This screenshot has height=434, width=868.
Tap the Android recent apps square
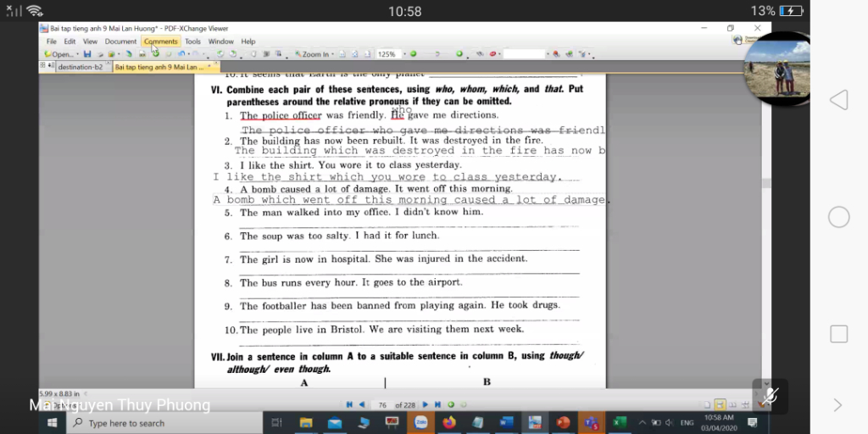838,334
